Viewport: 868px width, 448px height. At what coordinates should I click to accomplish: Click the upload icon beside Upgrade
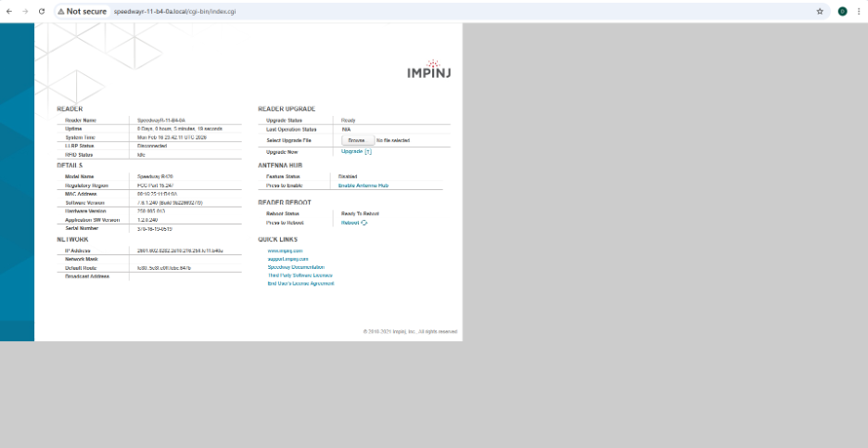coord(369,152)
